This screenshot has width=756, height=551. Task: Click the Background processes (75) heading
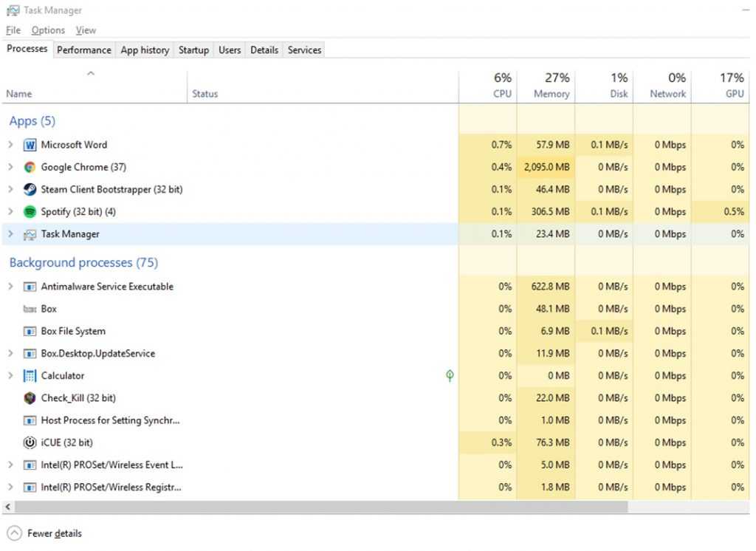[83, 262]
